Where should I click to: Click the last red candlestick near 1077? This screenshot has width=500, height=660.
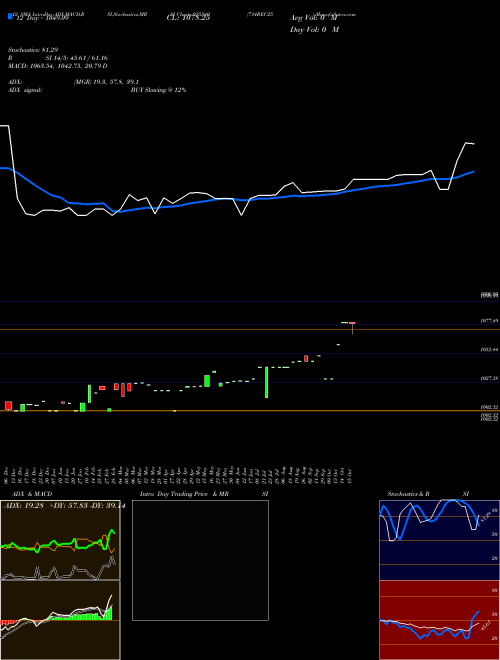[x=352, y=323]
